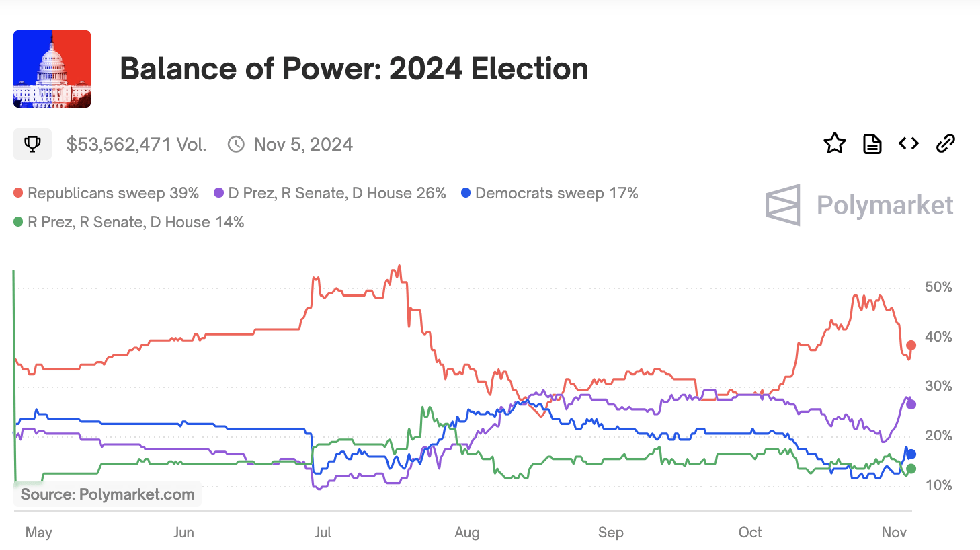Open the Nov 5, 2024 date display
The width and height of the screenshot is (980, 550).
[302, 143]
